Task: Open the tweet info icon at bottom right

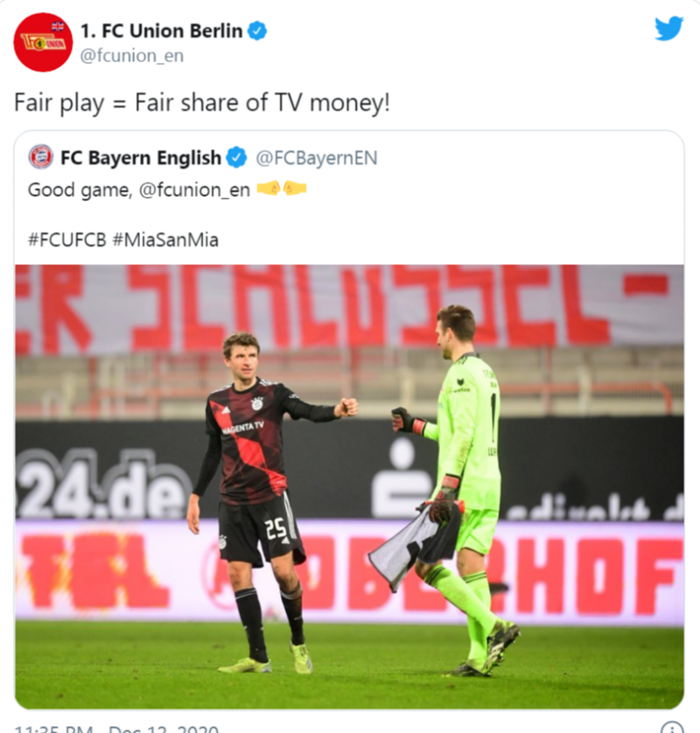Action: pyautogui.click(x=672, y=729)
